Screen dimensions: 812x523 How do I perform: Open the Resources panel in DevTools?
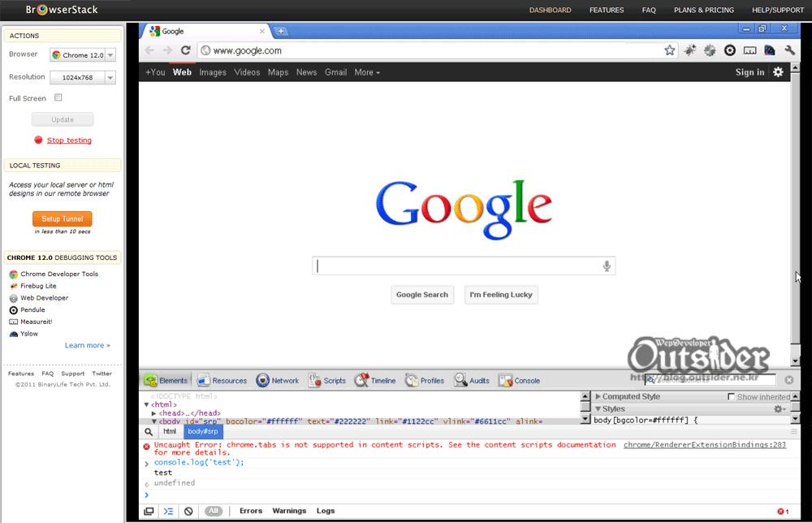click(222, 381)
